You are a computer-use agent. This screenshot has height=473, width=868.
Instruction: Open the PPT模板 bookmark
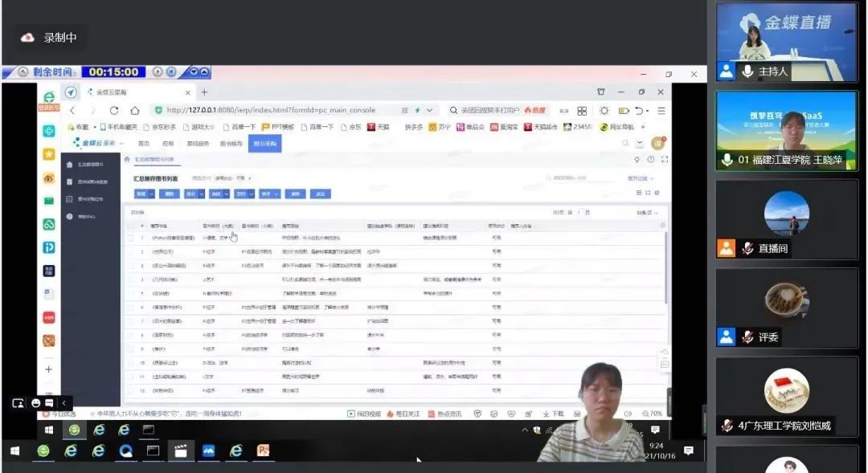pos(278,127)
